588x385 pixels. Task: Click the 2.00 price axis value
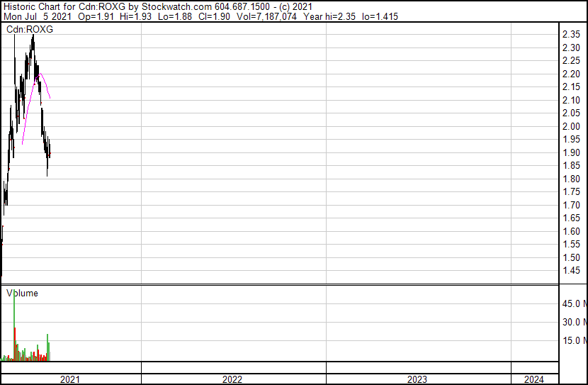[571, 126]
